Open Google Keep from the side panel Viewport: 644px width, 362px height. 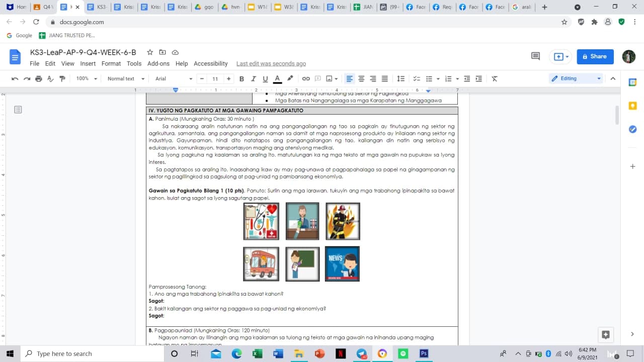click(x=632, y=106)
